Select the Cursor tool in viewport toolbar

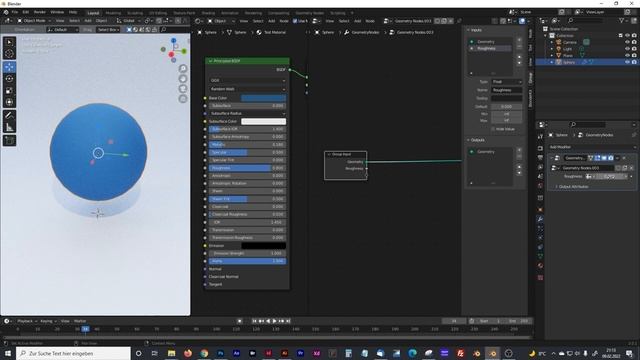click(9, 53)
